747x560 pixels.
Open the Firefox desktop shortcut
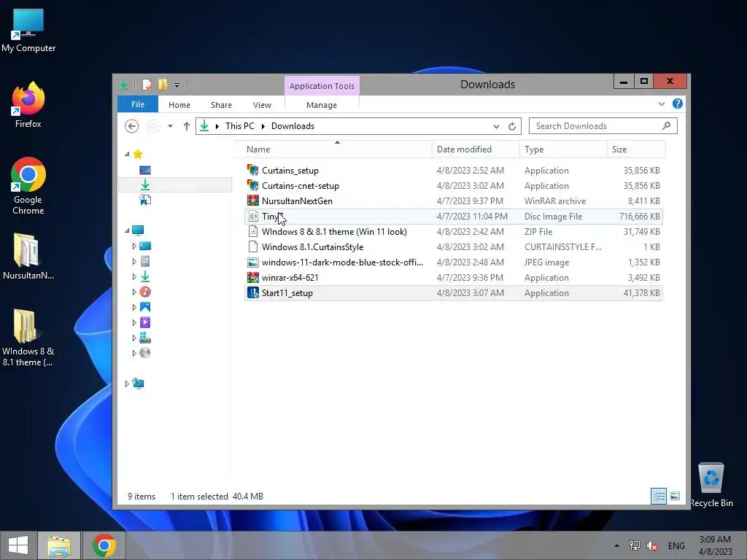click(28, 105)
